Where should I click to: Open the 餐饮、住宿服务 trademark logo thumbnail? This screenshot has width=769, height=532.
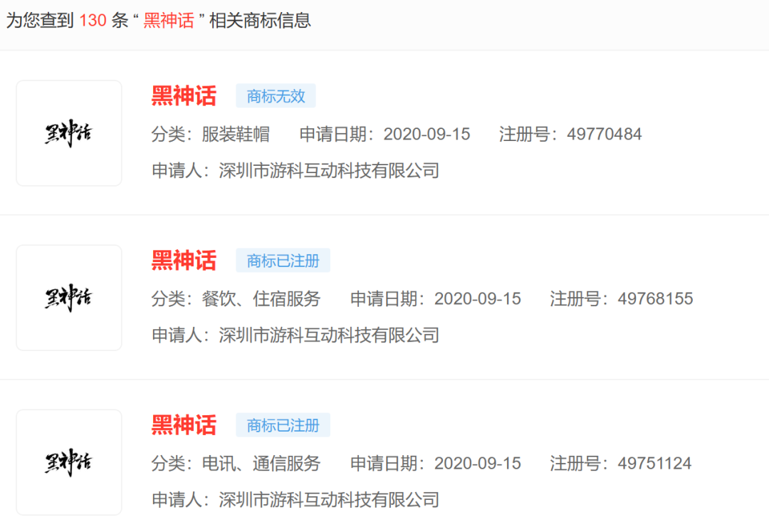tap(68, 298)
